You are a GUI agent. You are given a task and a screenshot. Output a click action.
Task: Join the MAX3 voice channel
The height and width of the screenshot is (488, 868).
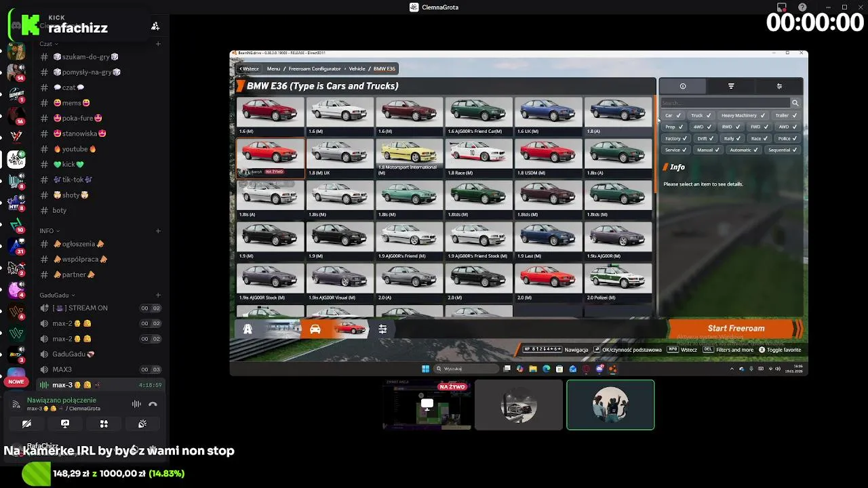100,369
